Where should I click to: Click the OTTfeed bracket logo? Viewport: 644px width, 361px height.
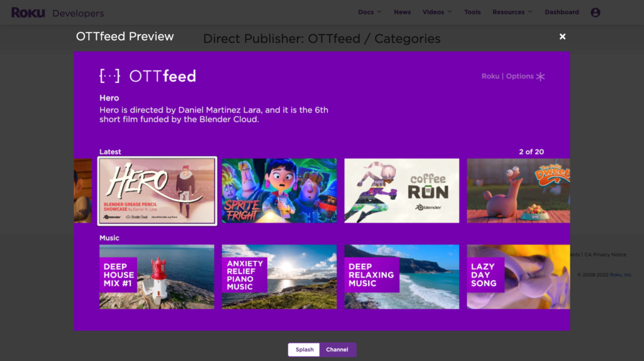coord(109,76)
